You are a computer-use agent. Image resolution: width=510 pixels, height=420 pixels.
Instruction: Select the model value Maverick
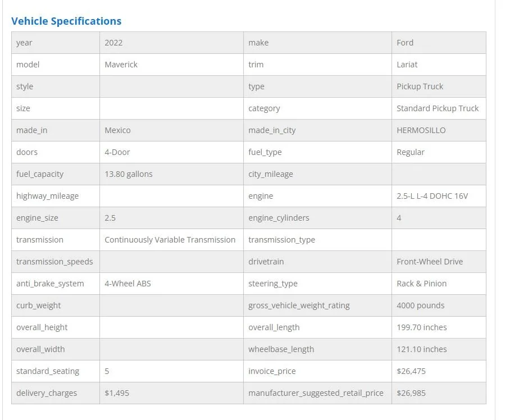coord(121,65)
